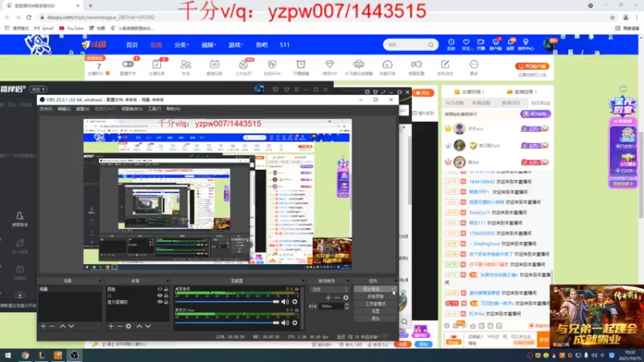Open OBS 工具(T) menu

(155, 109)
